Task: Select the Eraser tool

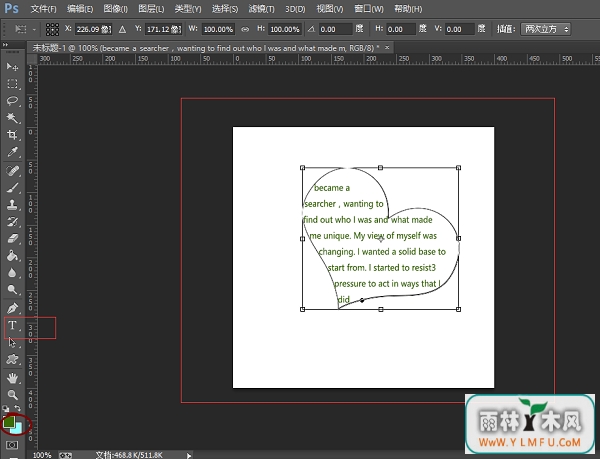Action: [12, 239]
